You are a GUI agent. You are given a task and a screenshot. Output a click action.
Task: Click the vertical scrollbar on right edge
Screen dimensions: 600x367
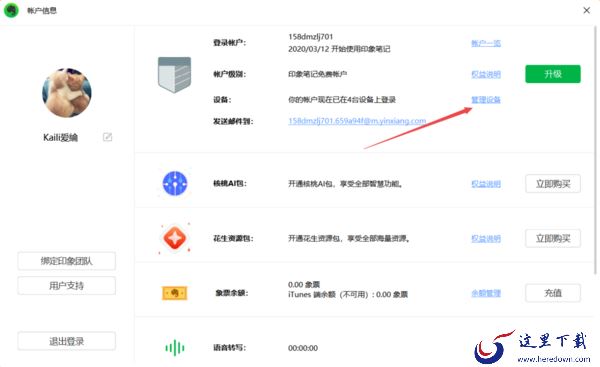tap(595, 151)
